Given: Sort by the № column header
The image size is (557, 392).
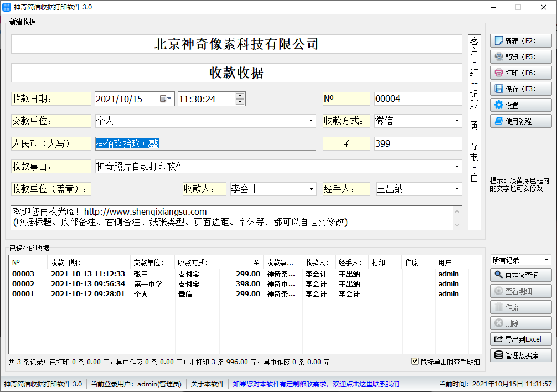Looking at the screenshot, I should coord(28,262).
